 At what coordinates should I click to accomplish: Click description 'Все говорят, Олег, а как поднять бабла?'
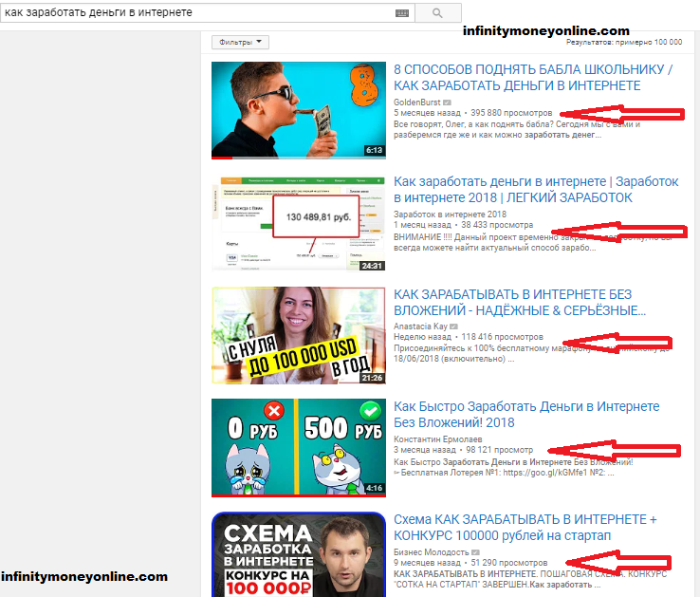pyautogui.click(x=517, y=130)
